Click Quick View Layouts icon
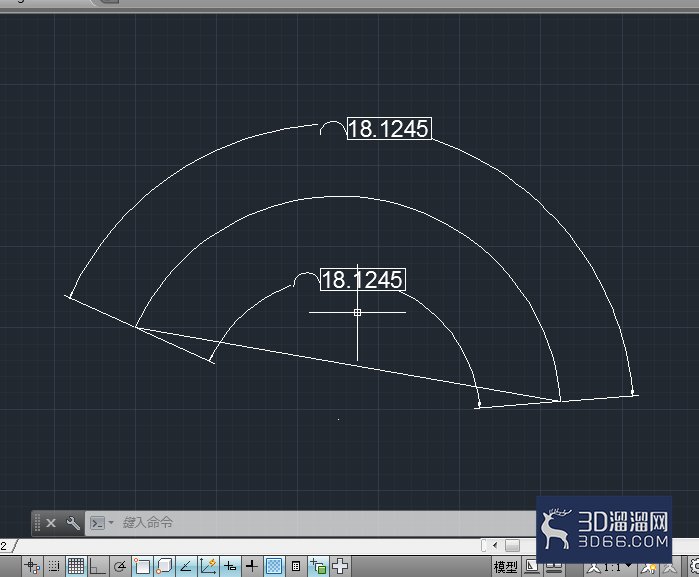The image size is (699, 577). (x=531, y=566)
